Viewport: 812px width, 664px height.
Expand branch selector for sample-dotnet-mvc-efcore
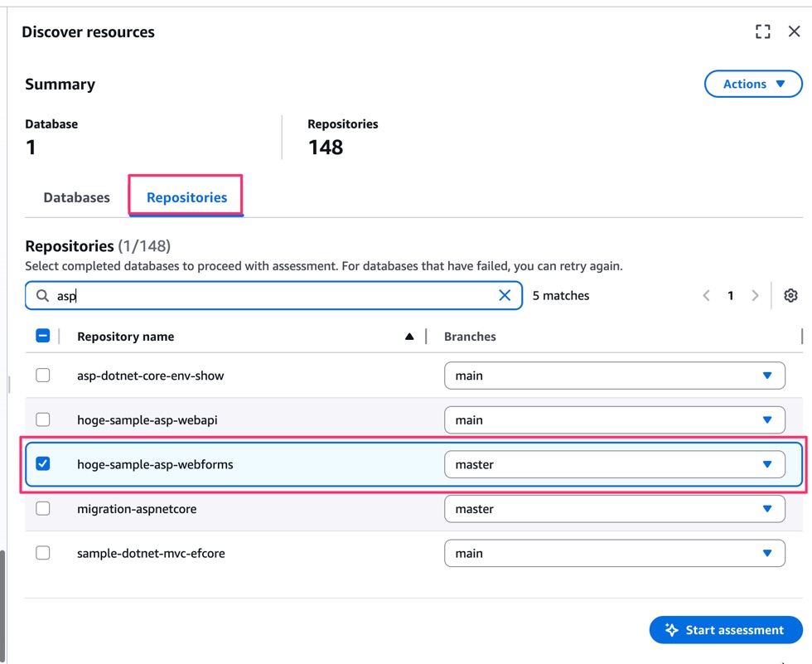click(614, 554)
